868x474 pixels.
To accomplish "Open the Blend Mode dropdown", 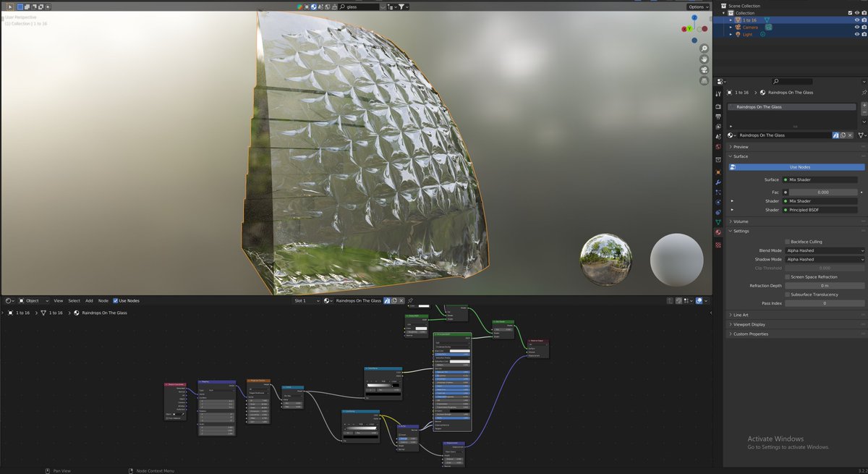I will coord(825,250).
